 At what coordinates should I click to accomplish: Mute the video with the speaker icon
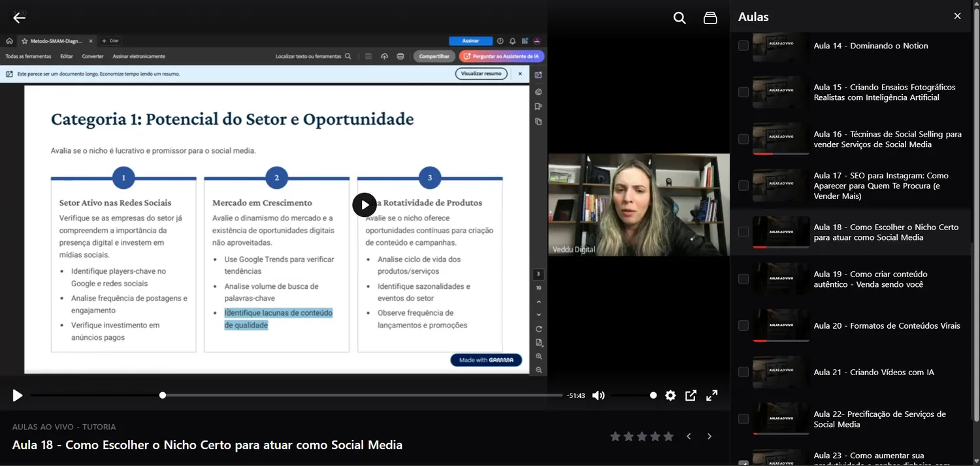(598, 395)
